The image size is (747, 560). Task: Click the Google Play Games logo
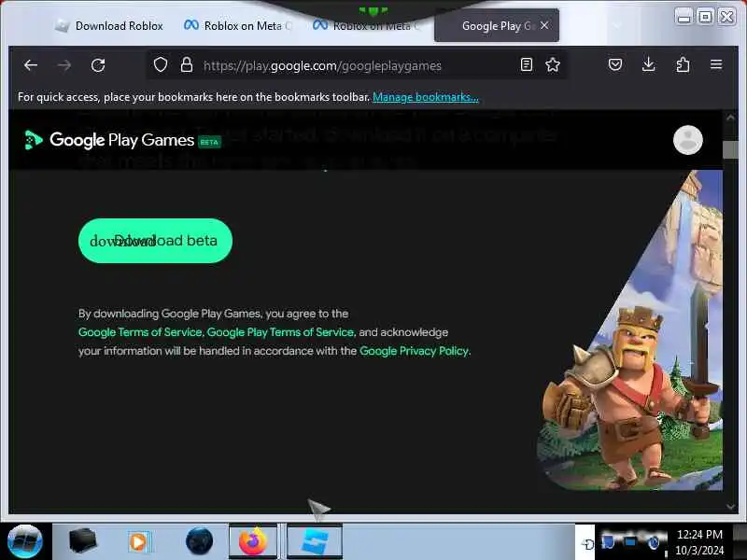pos(121,140)
